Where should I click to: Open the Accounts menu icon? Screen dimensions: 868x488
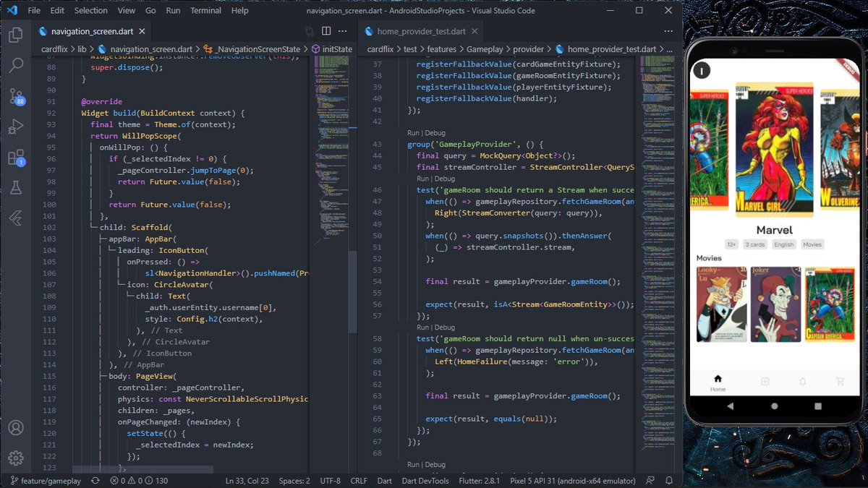(16, 428)
